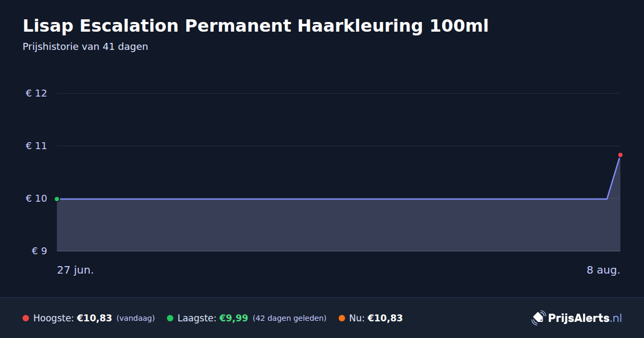Image resolution: width=644 pixels, height=338 pixels.
Task: Click the € 10 axis label
Action: click(x=36, y=199)
